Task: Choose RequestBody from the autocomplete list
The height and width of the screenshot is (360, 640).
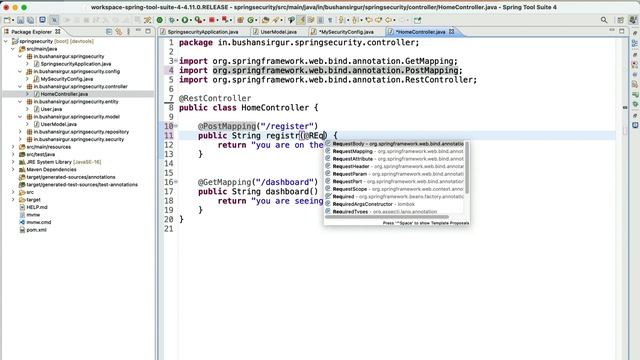Action: coord(394,144)
